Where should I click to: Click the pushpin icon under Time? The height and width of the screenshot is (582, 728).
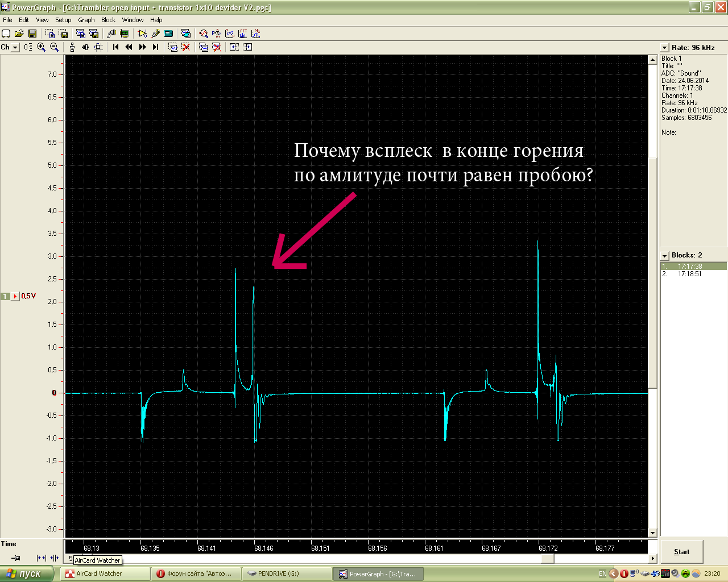[x=16, y=558]
